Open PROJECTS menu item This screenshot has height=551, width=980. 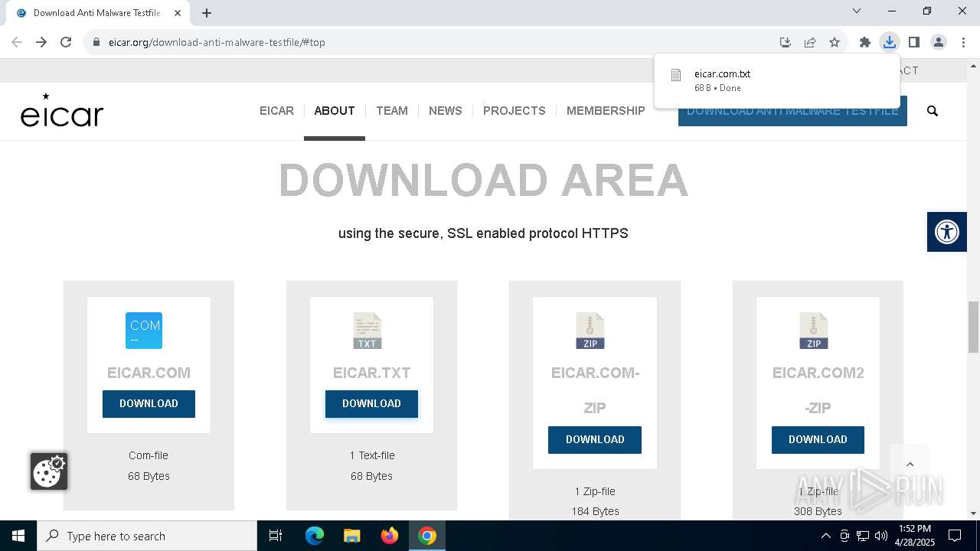514,111
